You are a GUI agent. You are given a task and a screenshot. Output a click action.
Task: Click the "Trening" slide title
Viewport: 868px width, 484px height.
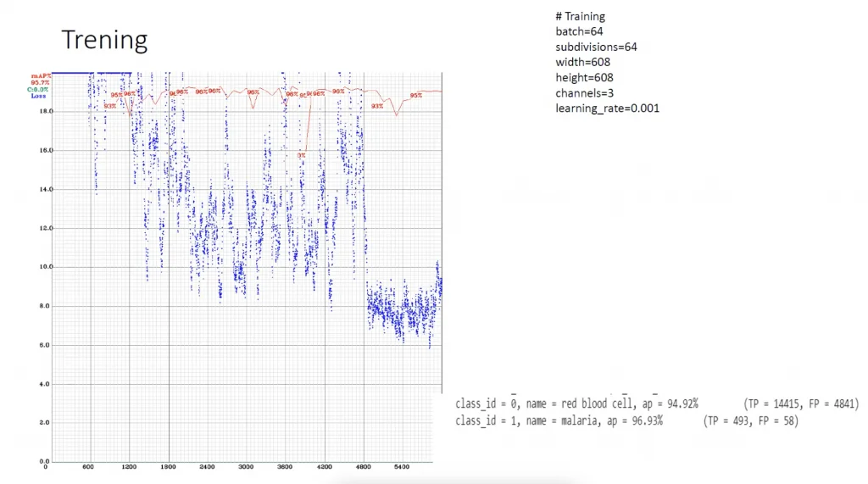coord(104,40)
